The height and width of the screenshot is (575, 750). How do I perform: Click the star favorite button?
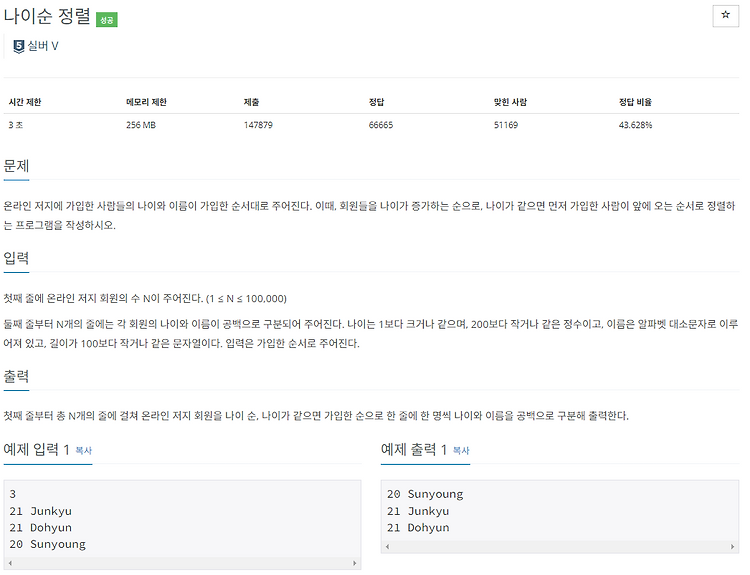[725, 16]
